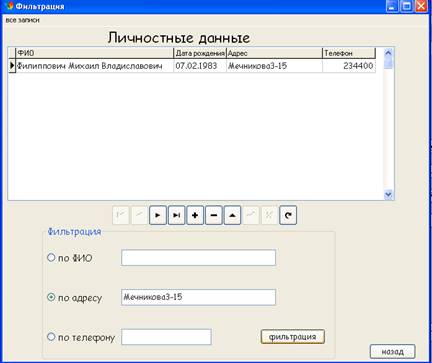Click the 'фильтрация' button
The width and height of the screenshot is (432, 363).
292,337
